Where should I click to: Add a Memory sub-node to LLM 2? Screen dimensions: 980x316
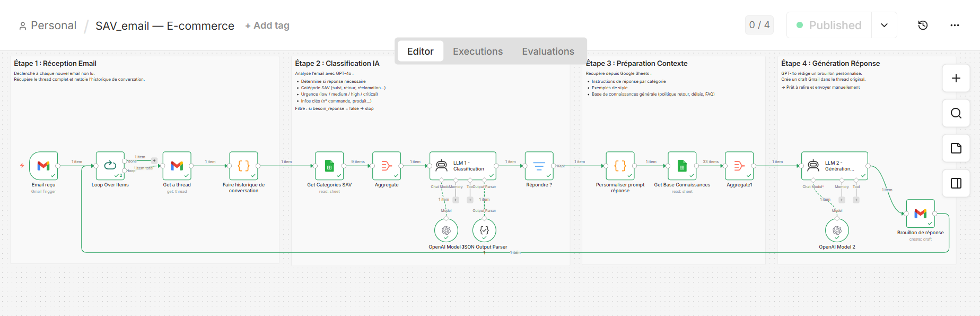point(842,200)
